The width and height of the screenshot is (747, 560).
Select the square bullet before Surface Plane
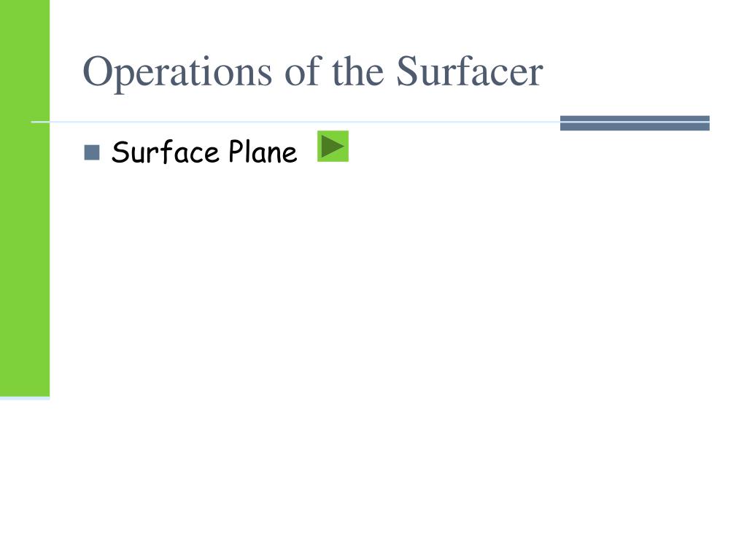pos(92,152)
